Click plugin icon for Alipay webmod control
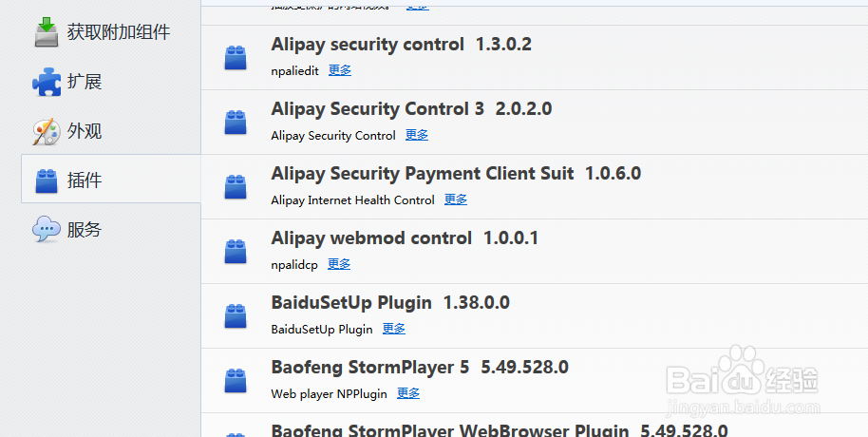Image resolution: width=868 pixels, height=437 pixels. point(236,251)
